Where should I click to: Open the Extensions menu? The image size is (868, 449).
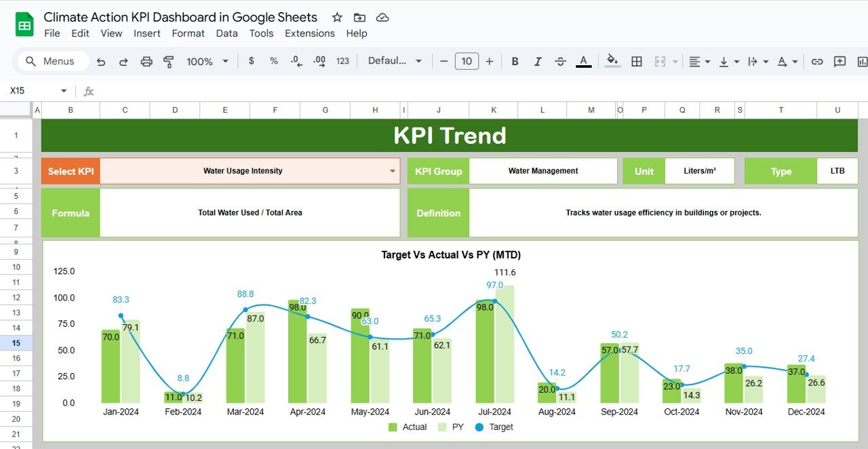[310, 33]
